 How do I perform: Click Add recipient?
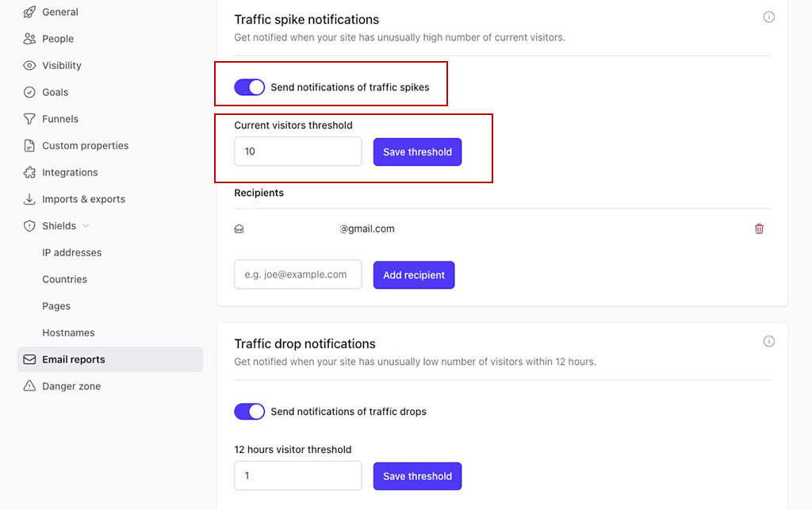[x=413, y=274]
